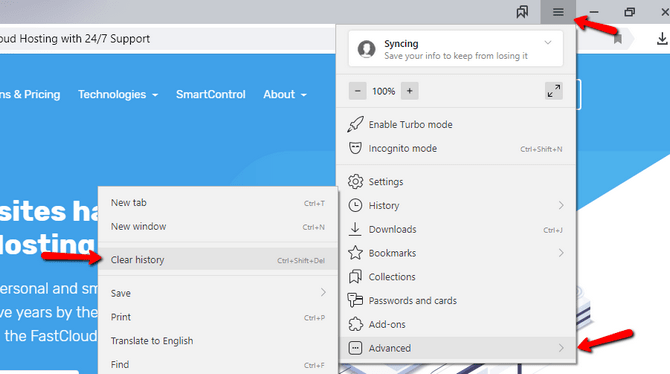This screenshot has width=670, height=374.
Task: Open the hamburger main menu button
Action: click(x=558, y=12)
